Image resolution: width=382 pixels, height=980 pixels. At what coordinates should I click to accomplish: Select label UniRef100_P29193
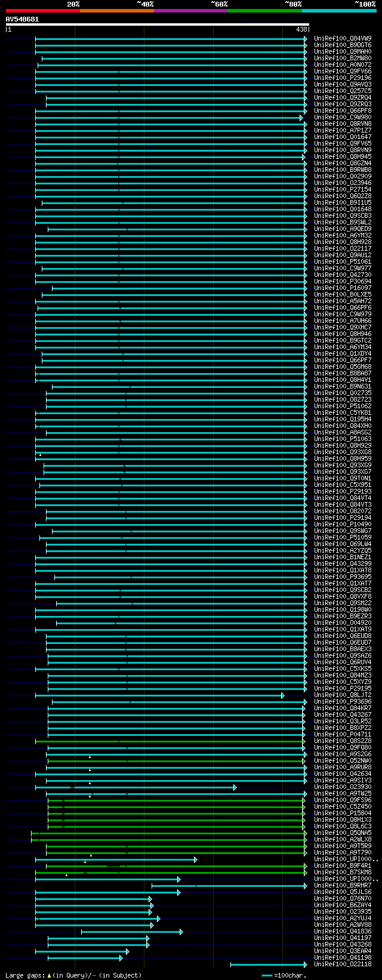(343, 492)
